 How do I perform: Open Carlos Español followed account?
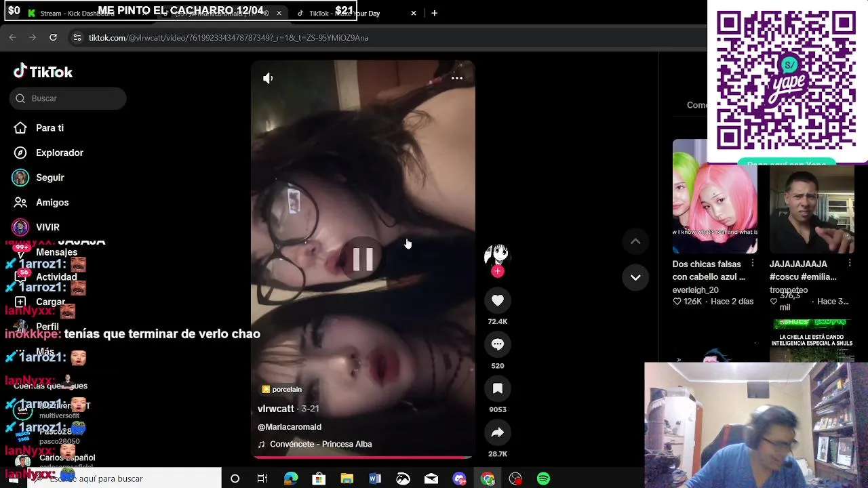coord(67,458)
